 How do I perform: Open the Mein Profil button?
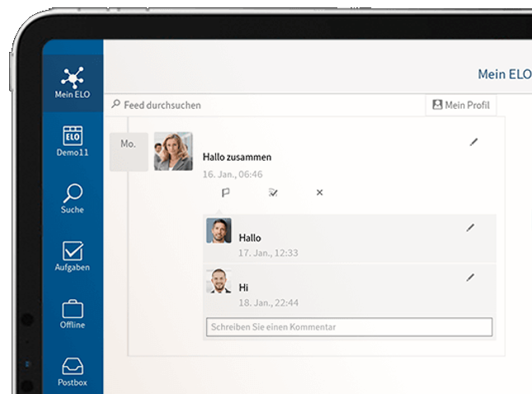pyautogui.click(x=460, y=106)
